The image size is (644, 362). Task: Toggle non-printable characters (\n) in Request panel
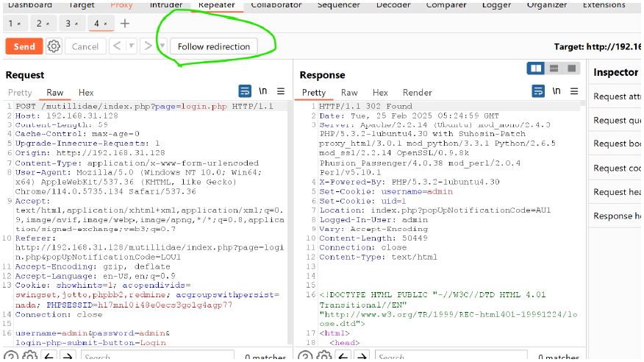[263, 90]
